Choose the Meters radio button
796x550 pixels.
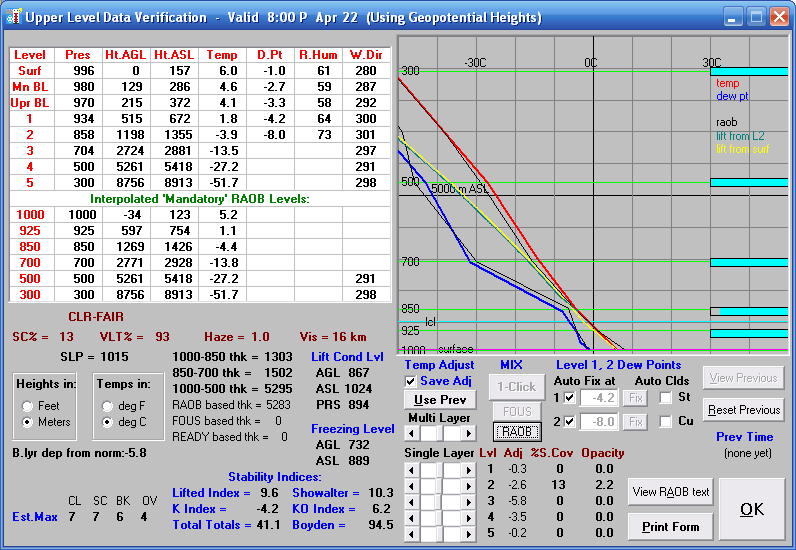(x=27, y=422)
